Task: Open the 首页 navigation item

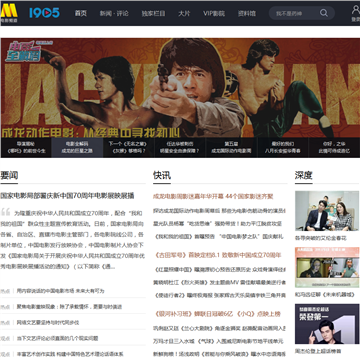Action: (x=81, y=13)
